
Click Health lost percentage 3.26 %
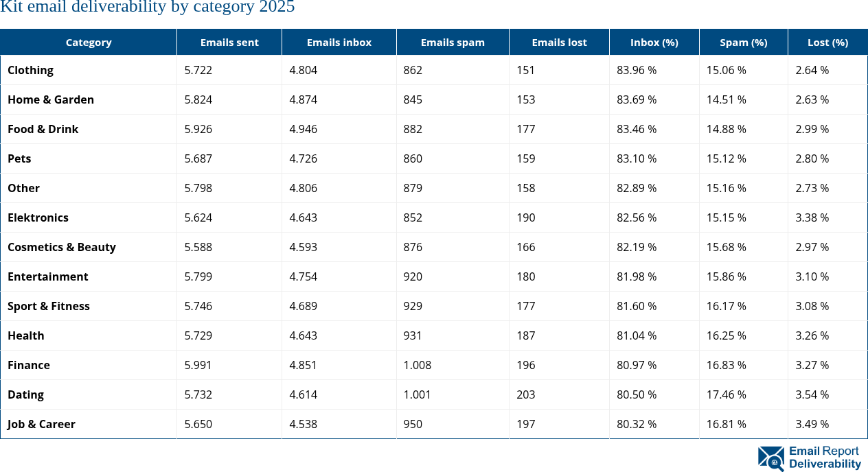click(812, 335)
